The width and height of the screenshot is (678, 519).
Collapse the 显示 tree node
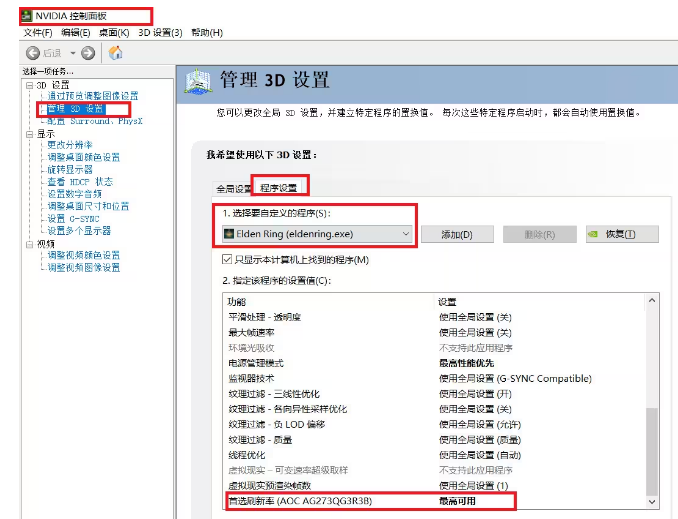tap(28, 133)
